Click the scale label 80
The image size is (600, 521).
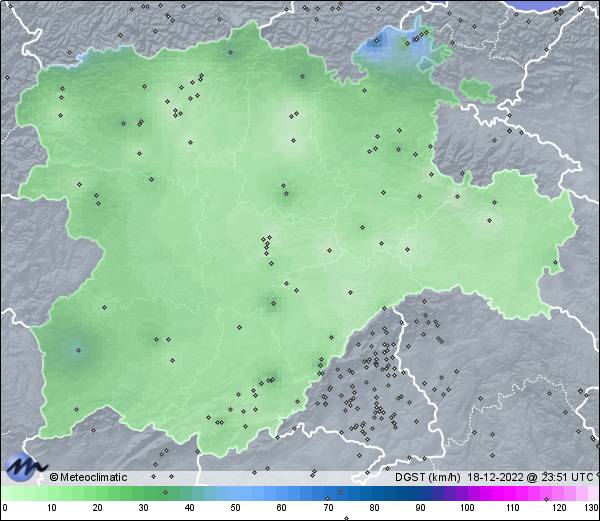[375, 508]
